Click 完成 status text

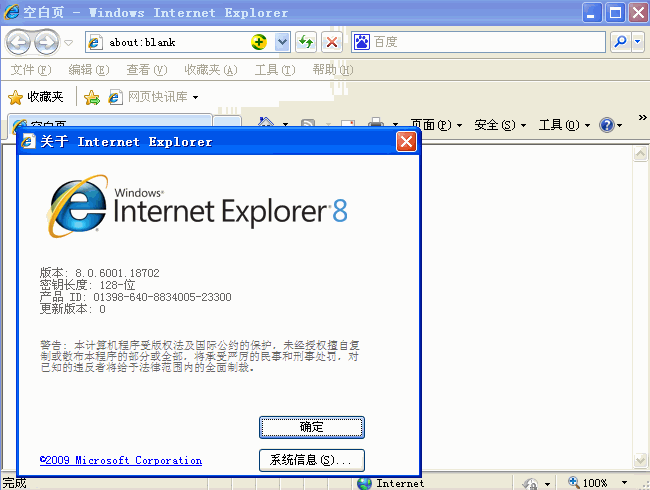click(15, 483)
